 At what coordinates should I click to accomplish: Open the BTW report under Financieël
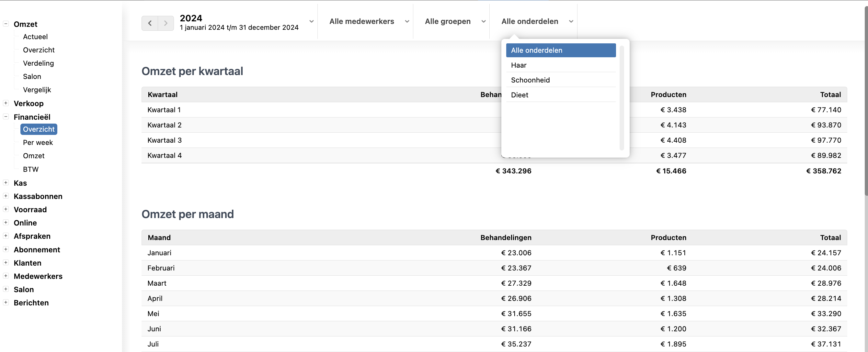point(31,169)
